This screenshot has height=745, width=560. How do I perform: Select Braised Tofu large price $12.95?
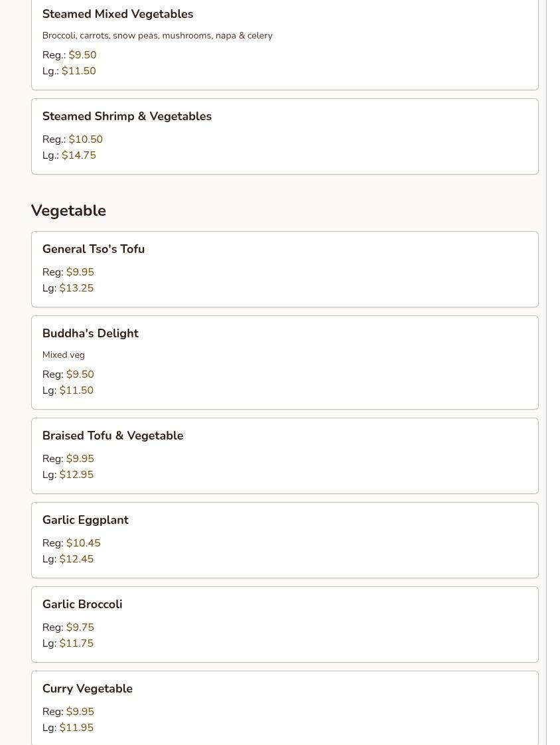point(76,475)
